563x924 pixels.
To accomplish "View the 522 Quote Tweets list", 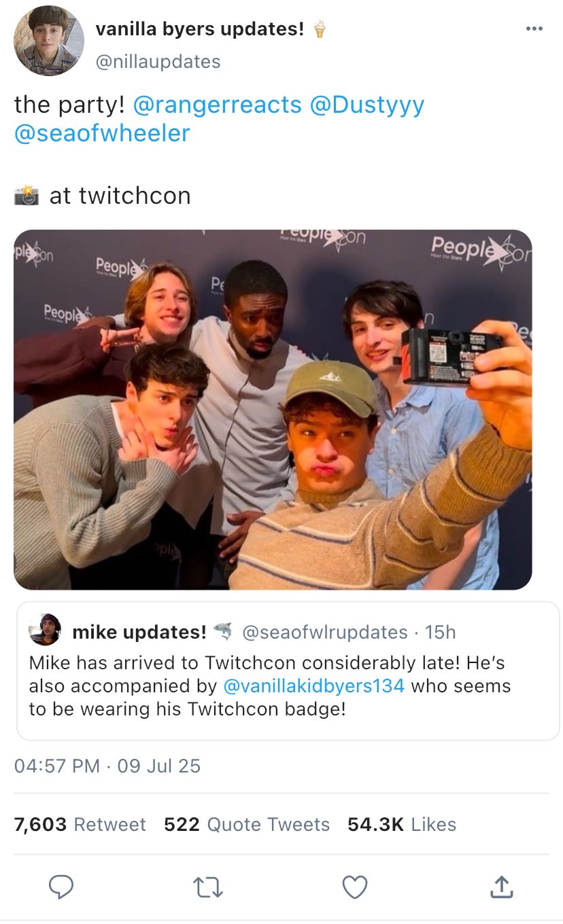I will [246, 824].
